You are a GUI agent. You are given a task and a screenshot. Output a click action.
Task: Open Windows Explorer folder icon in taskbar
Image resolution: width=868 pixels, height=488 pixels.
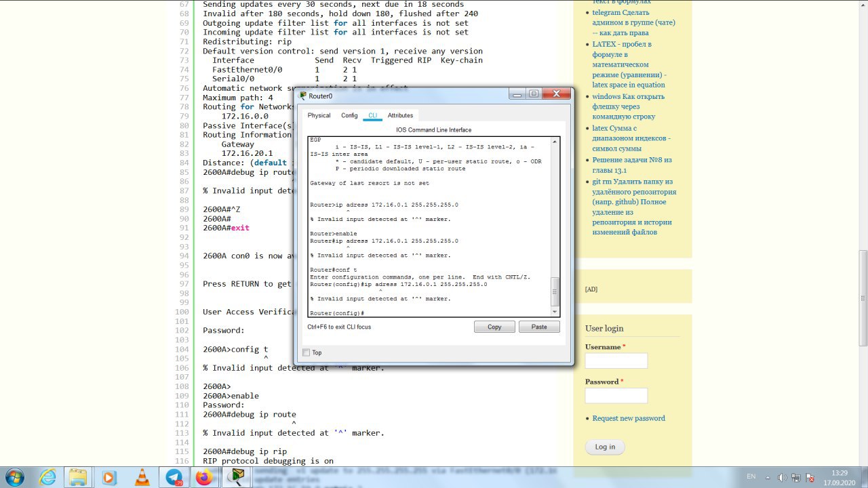(79, 477)
